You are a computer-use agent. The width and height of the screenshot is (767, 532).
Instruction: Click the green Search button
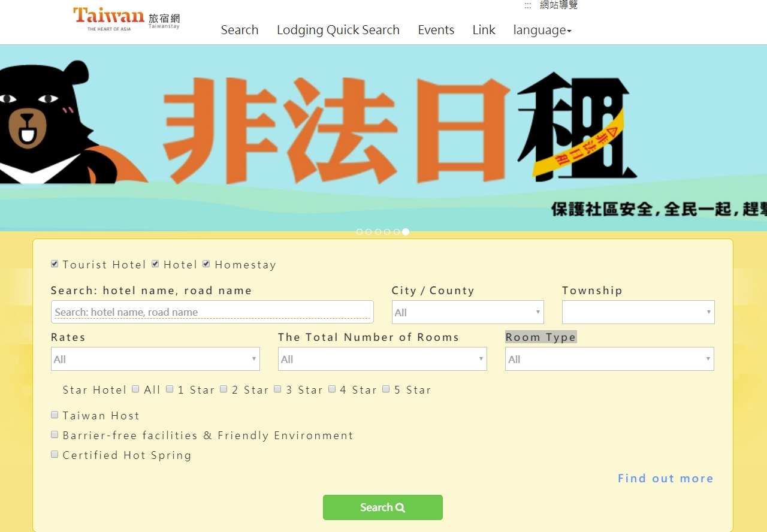[x=383, y=507]
